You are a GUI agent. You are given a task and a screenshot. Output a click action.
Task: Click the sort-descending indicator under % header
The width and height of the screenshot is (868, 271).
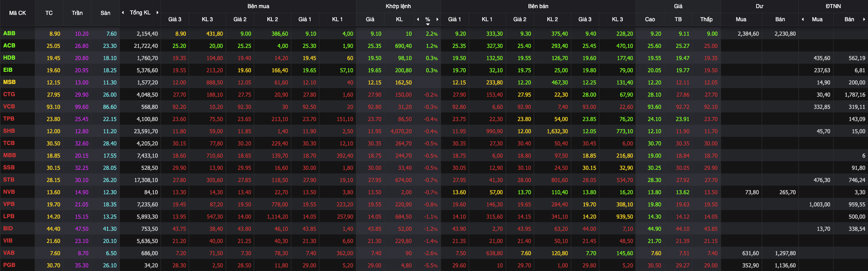[428, 24]
